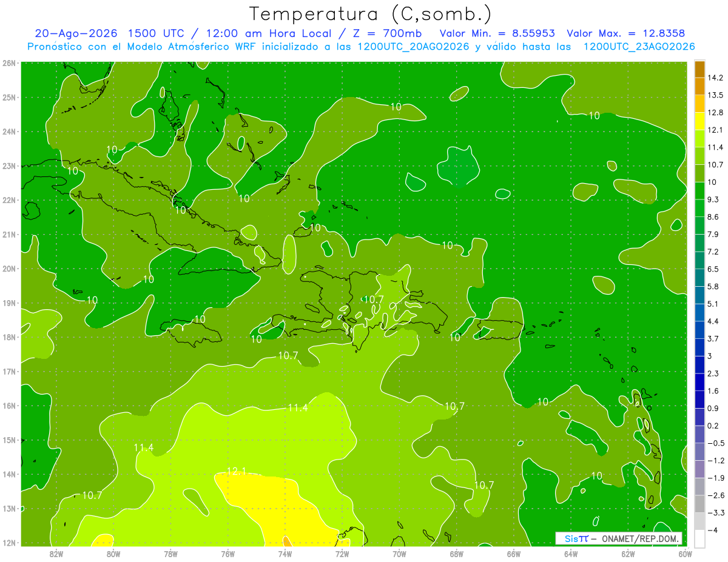The width and height of the screenshot is (728, 562).
Task: Click the '26N' latitude axis label
Action: 8,63
